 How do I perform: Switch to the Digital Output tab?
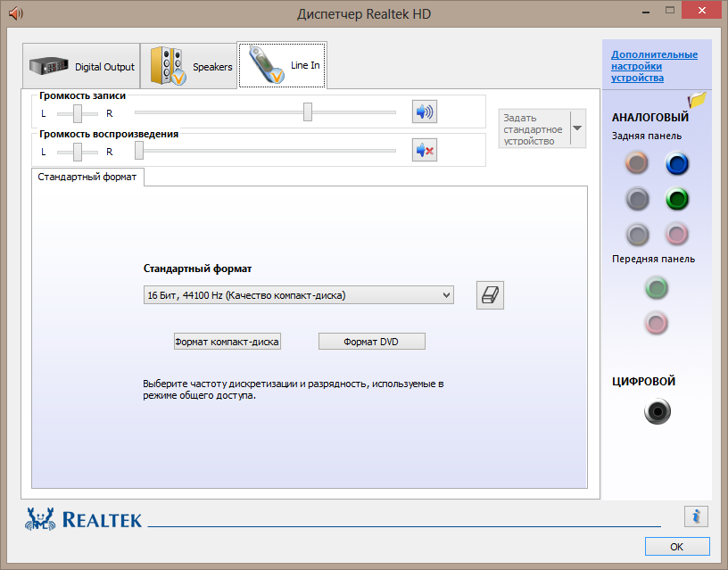[81, 66]
